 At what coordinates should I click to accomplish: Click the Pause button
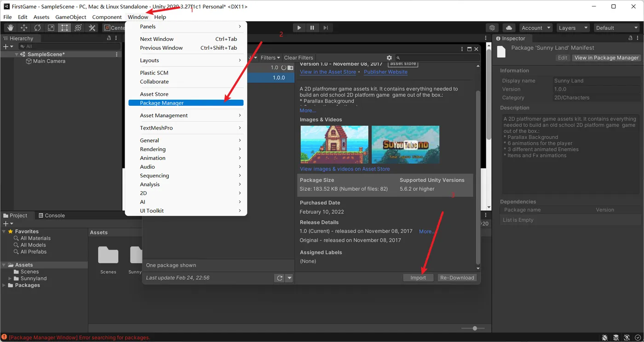click(312, 28)
